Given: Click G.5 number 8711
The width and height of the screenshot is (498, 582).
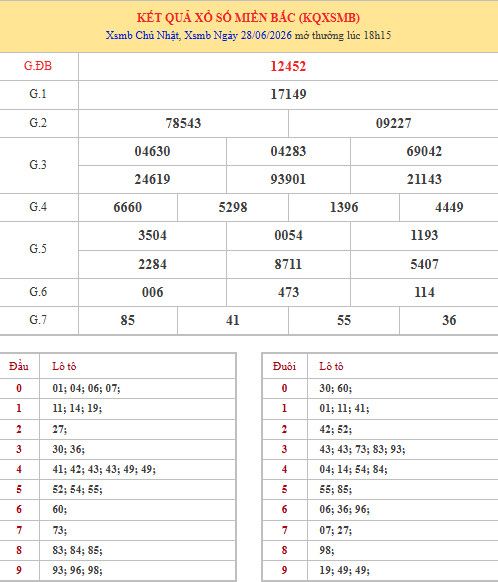Looking at the screenshot, I should coord(288,264).
